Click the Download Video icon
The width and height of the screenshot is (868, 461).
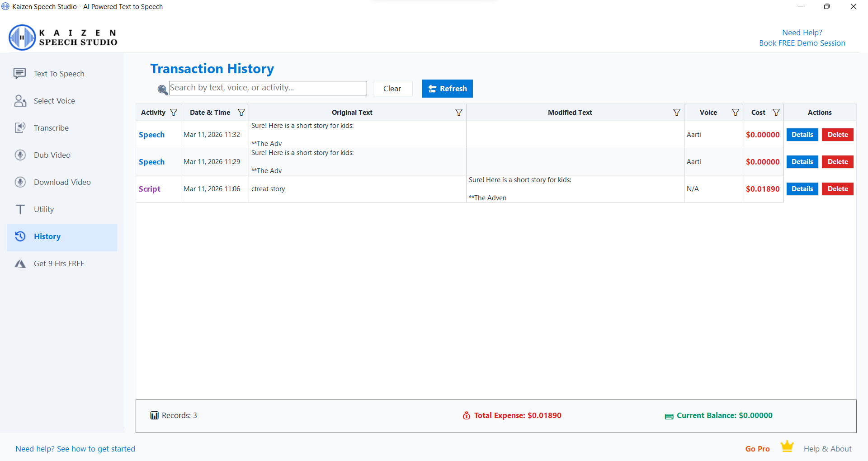20,182
